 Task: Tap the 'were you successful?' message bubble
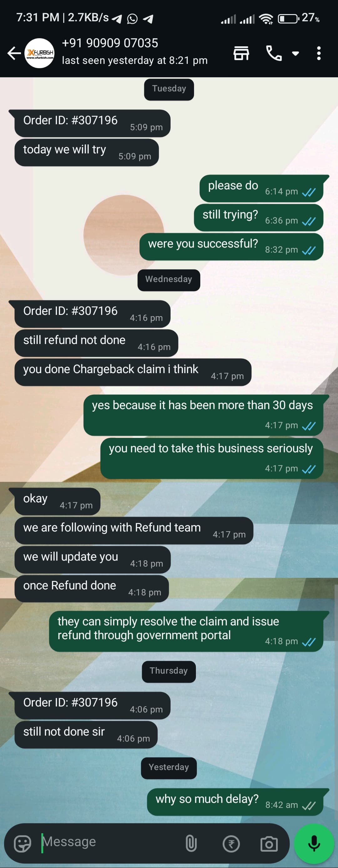tap(231, 247)
